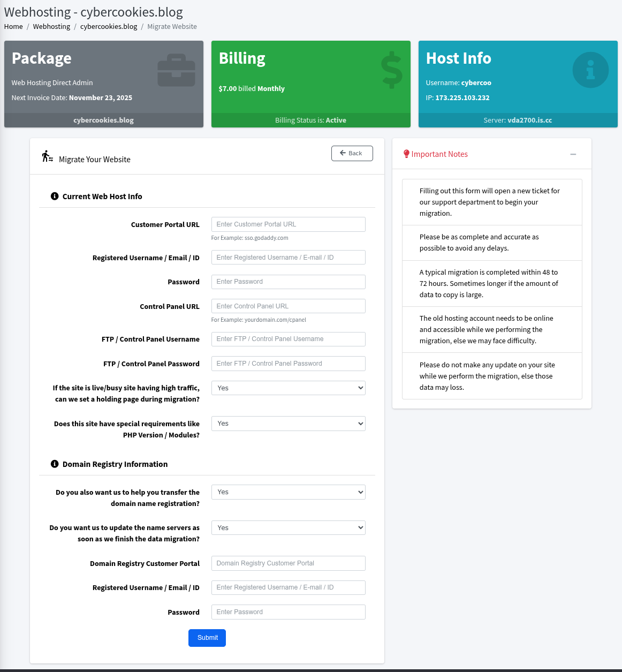The image size is (622, 672).
Task: Click the Back button
Action: 352,153
